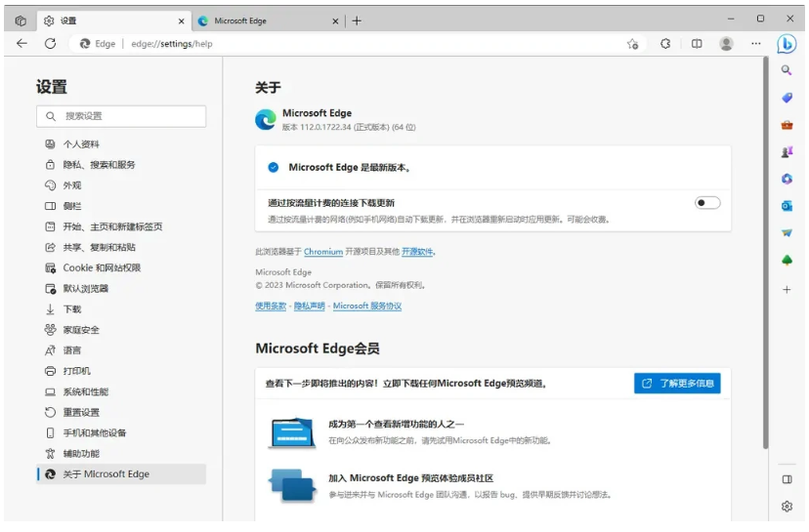Viewport: 809px width, 532px height.
Task: Switch to the Microsoft Edge tab
Action: [264, 20]
